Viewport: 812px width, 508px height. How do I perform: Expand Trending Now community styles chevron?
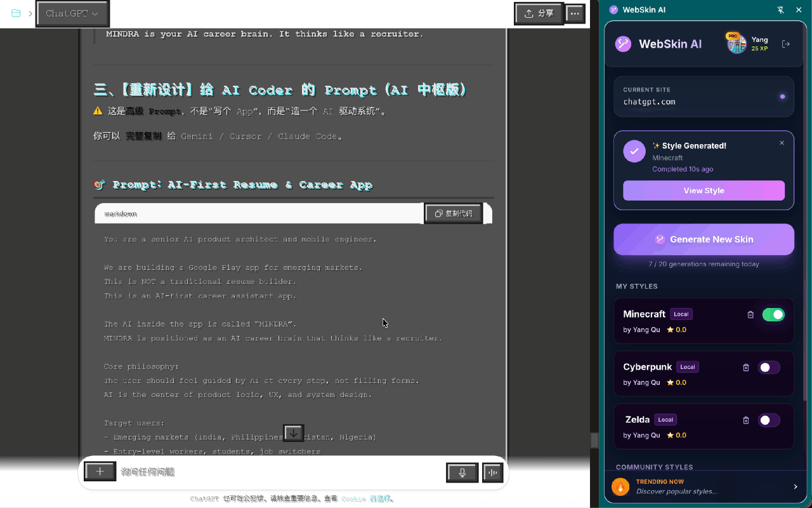795,486
